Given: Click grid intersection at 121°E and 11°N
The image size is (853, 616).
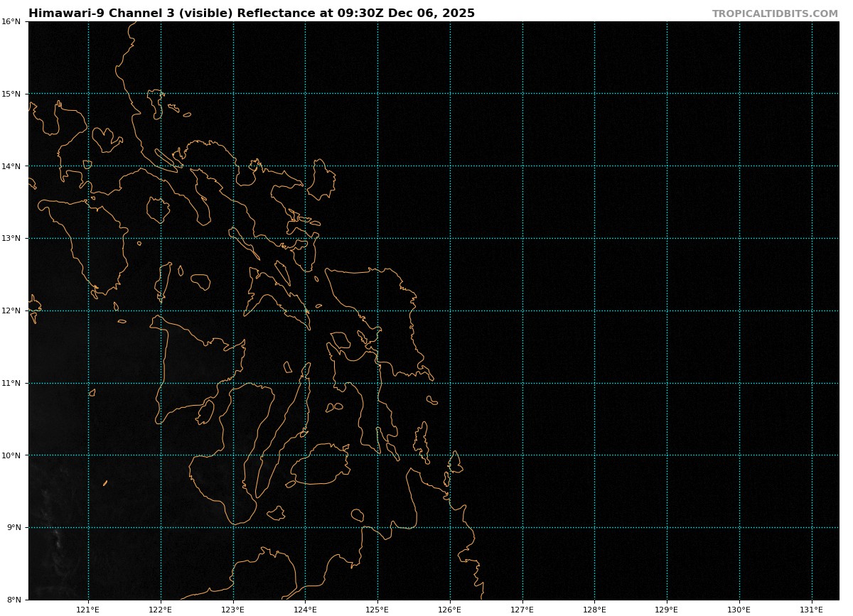Looking at the screenshot, I should coord(88,384).
